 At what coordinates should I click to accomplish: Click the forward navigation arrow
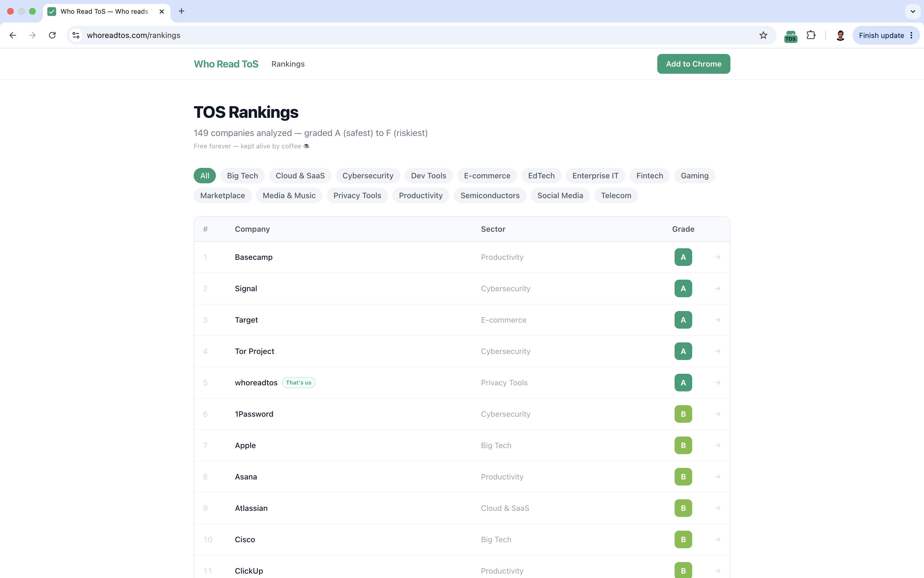click(32, 35)
